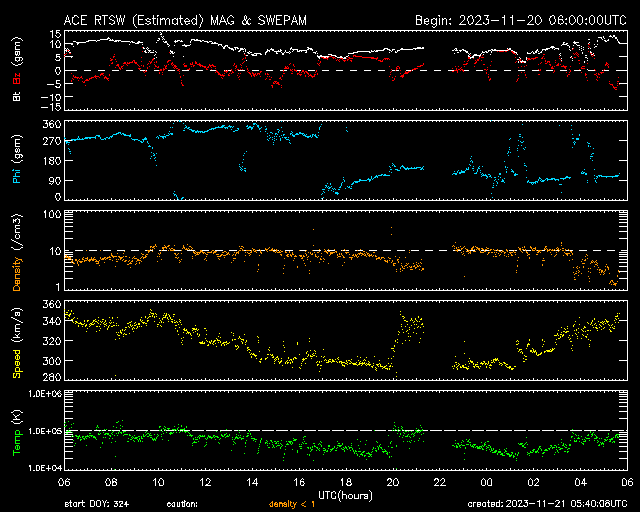Viewport: 640px width, 512px height.
Task: Click the "caution:" footer text
Action: click(x=182, y=504)
